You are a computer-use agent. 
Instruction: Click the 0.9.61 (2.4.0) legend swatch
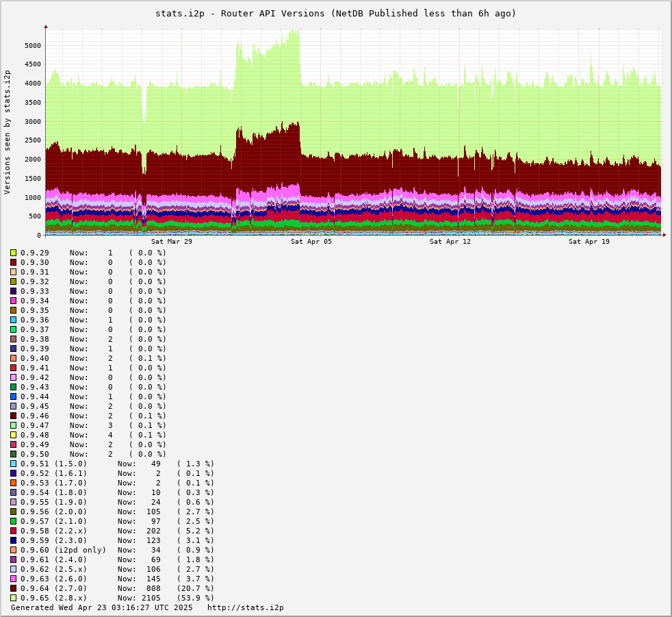coord(13,559)
